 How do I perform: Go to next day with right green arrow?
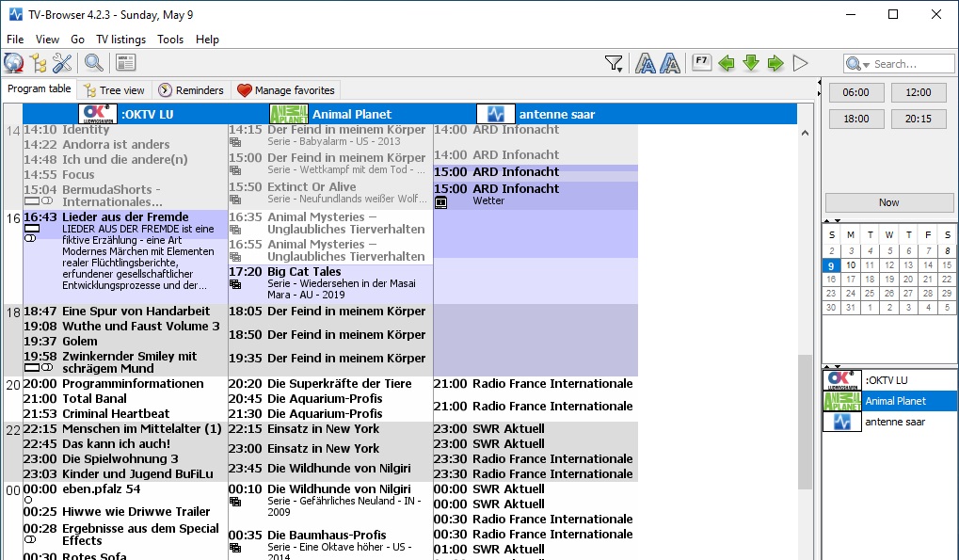(x=775, y=63)
